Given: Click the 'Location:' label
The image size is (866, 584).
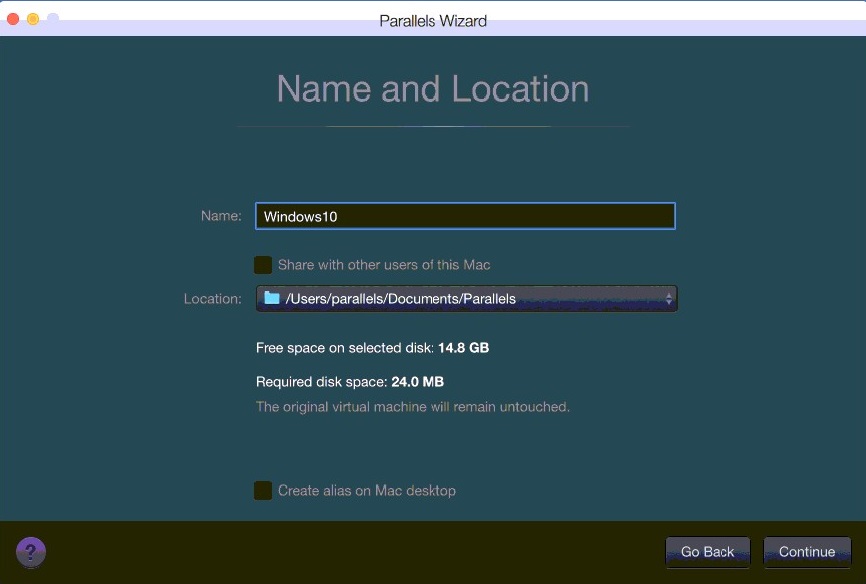Looking at the screenshot, I should point(213,299).
